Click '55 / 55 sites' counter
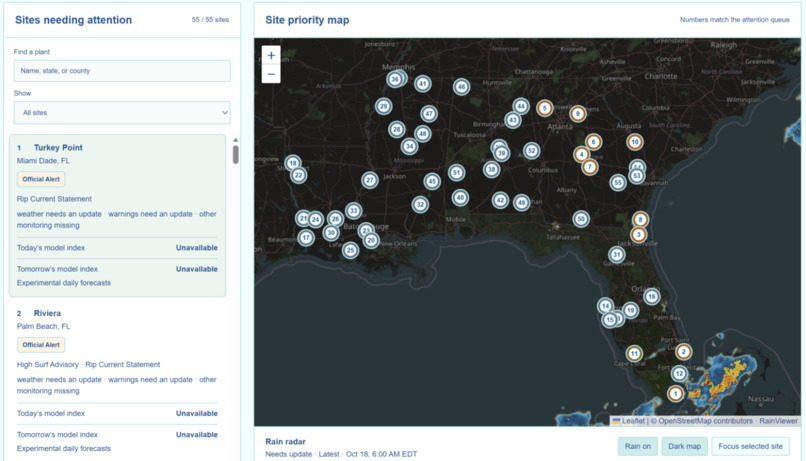 [x=210, y=20]
